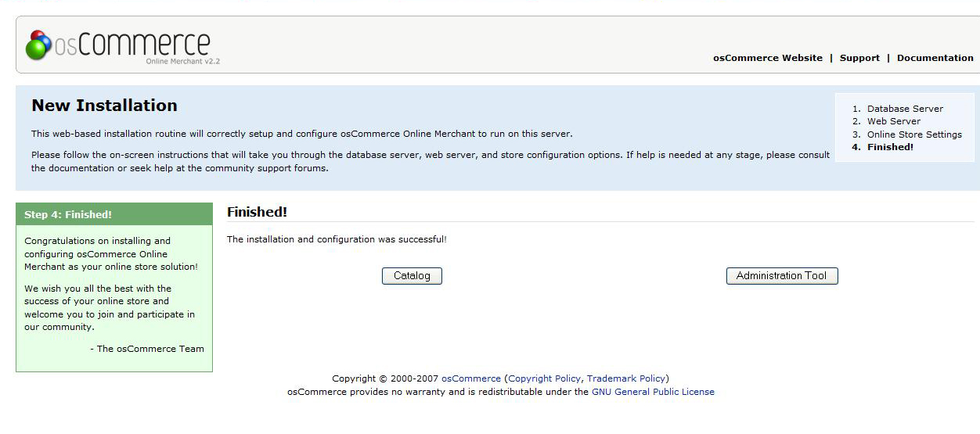This screenshot has height=434, width=980.
Task: Click the 'Step 4: Finished!' green header
Action: click(x=114, y=214)
